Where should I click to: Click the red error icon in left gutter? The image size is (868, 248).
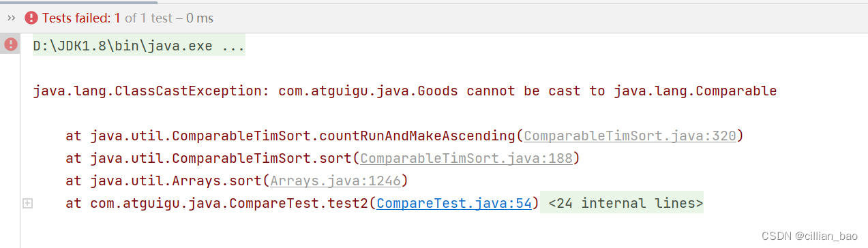pos(10,45)
